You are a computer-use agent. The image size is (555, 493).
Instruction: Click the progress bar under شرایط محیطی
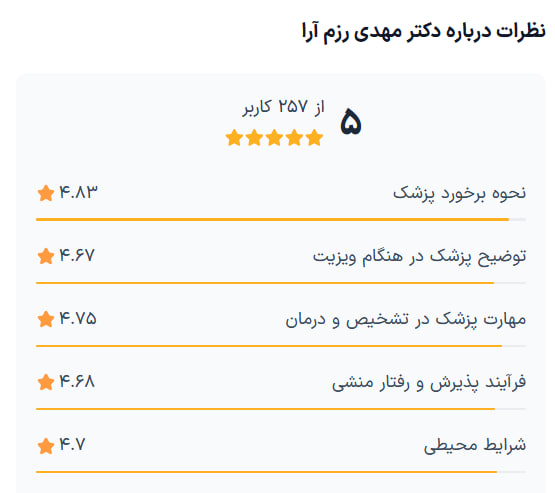pyautogui.click(x=281, y=472)
